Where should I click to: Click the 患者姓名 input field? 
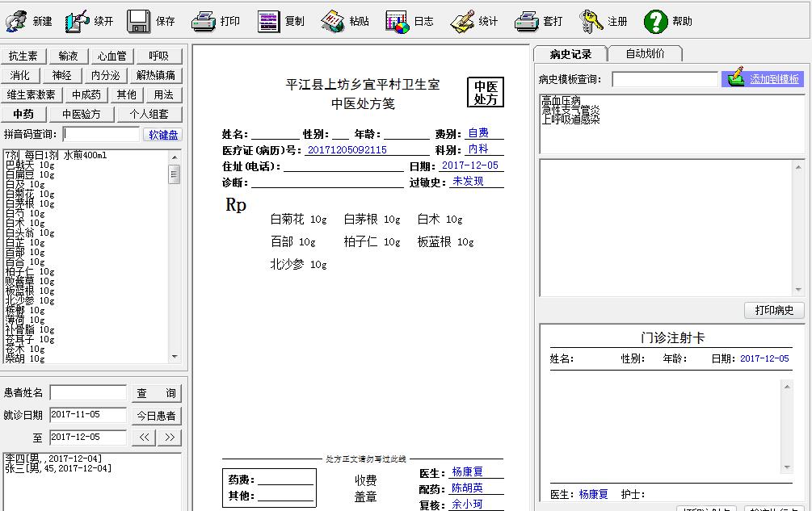tap(88, 392)
